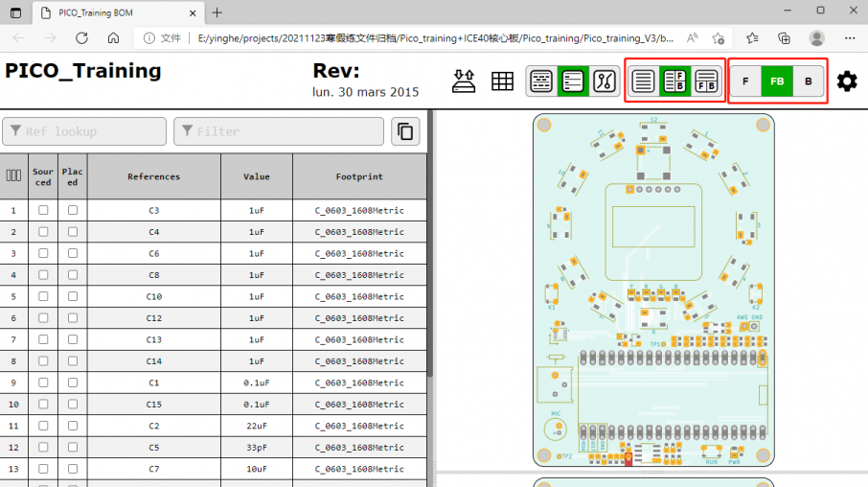Click the Sourced column header
This screenshot has width=868, height=487.
tap(43, 176)
